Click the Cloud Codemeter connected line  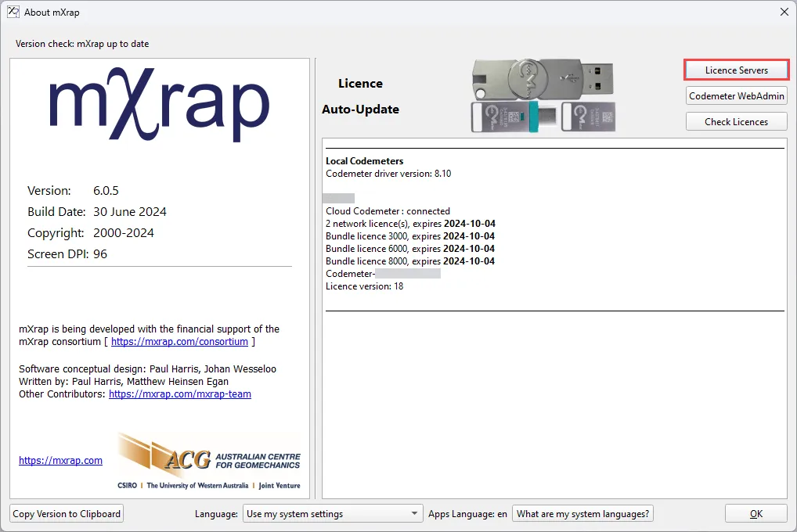coord(388,211)
